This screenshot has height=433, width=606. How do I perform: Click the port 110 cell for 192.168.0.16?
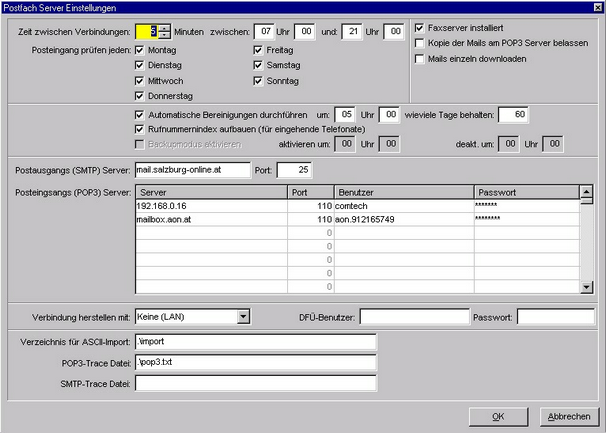(311, 206)
